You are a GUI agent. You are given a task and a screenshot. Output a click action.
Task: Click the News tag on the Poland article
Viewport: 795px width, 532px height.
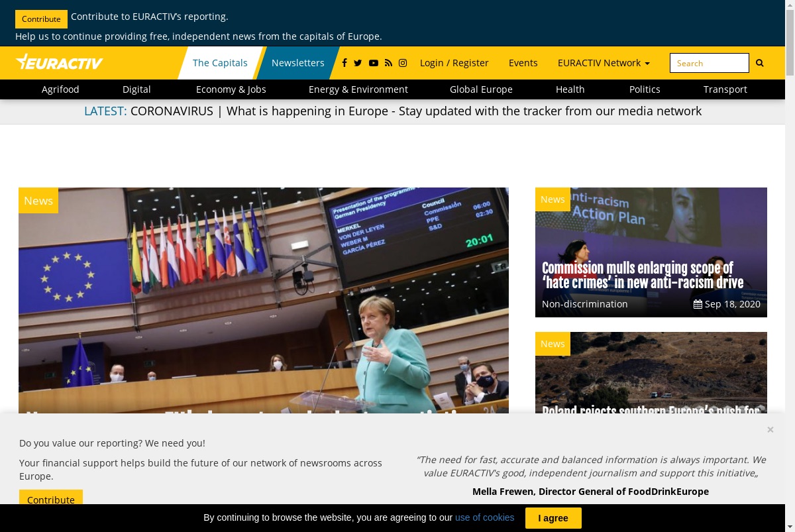[x=553, y=344]
